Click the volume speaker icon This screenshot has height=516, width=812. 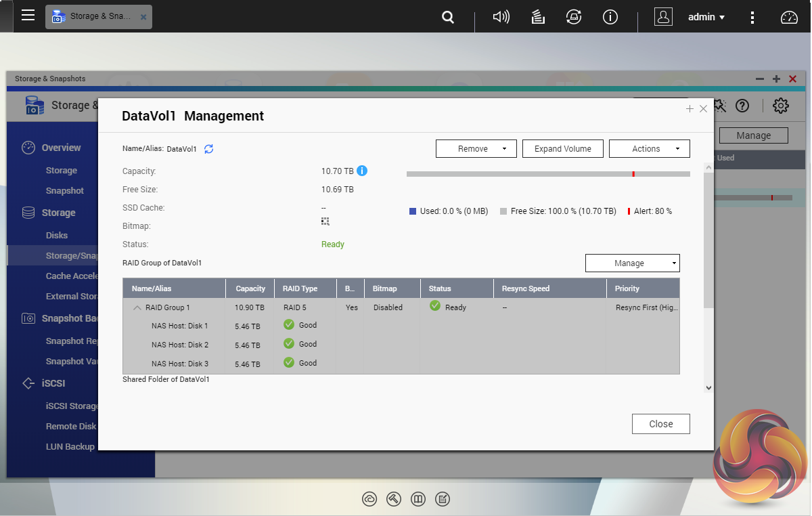click(x=501, y=18)
